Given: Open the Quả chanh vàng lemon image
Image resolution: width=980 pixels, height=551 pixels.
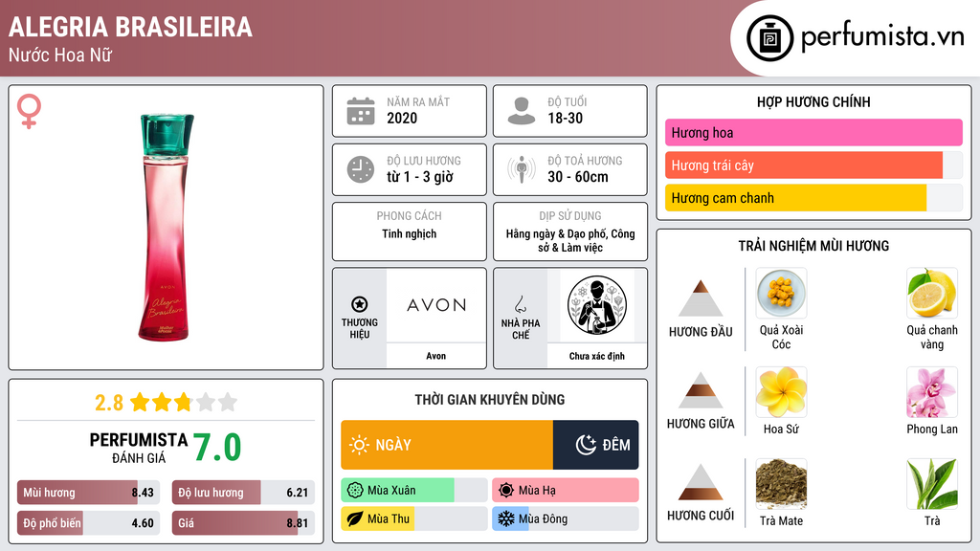Looking at the screenshot, I should (x=932, y=293).
